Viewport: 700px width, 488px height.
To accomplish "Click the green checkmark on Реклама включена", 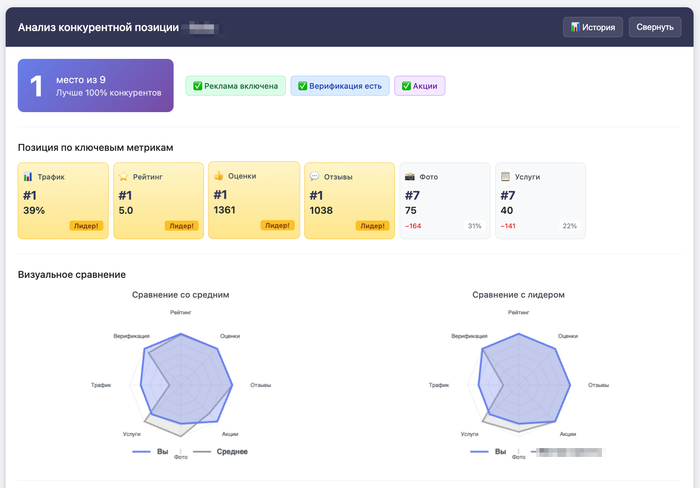I will [x=198, y=86].
